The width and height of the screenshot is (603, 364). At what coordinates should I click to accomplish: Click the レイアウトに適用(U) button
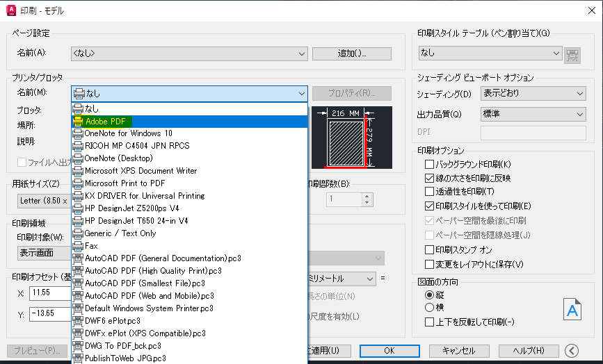[x=329, y=351]
